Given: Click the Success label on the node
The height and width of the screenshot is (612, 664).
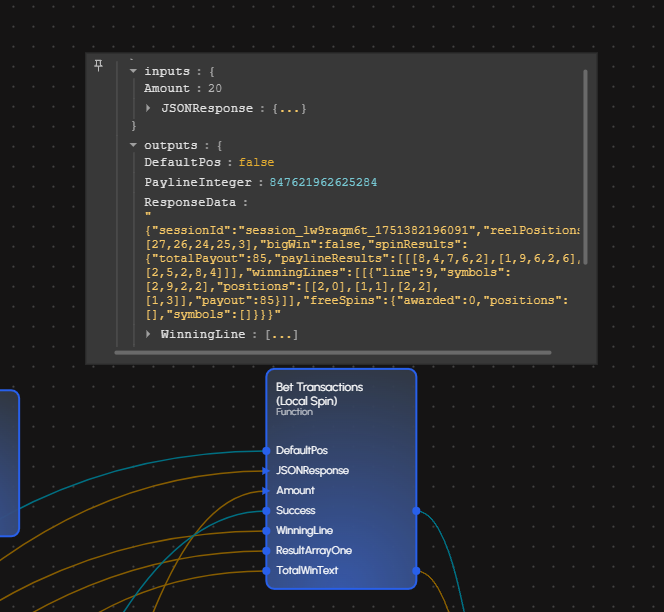Looking at the screenshot, I should [296, 510].
